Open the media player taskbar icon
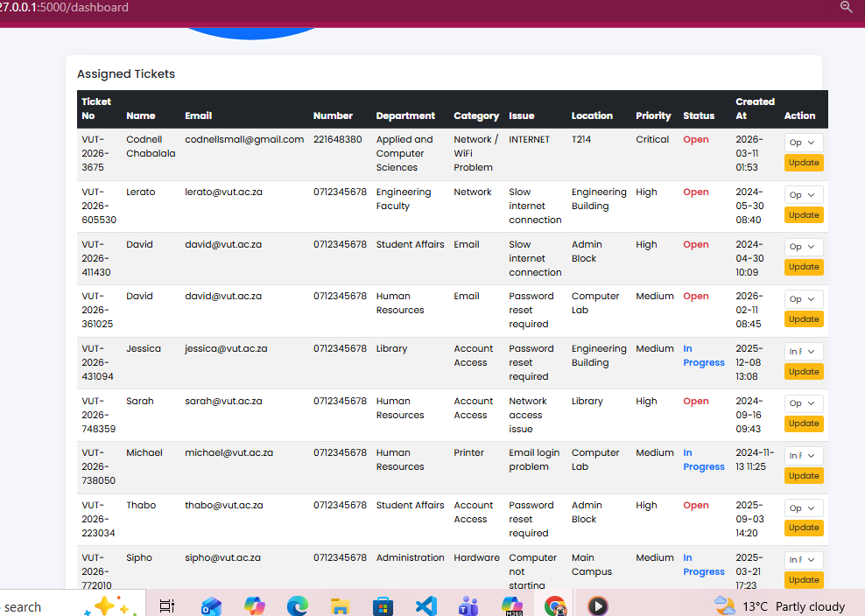 coord(597,606)
